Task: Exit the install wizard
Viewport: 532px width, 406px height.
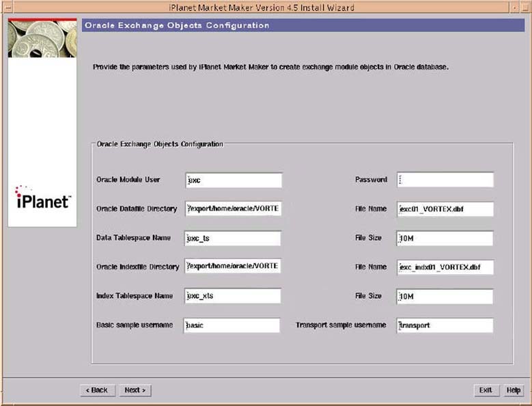Action: point(486,390)
